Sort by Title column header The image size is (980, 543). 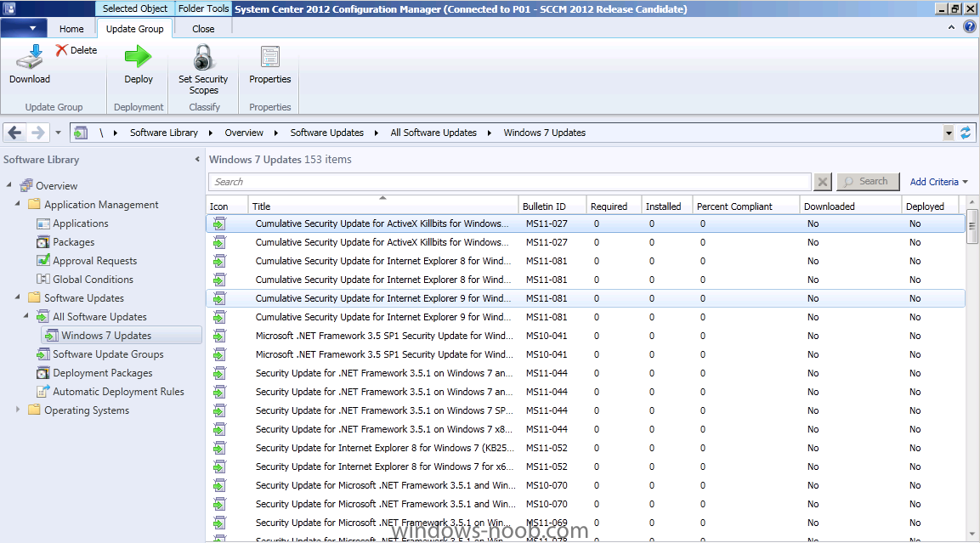pos(383,206)
